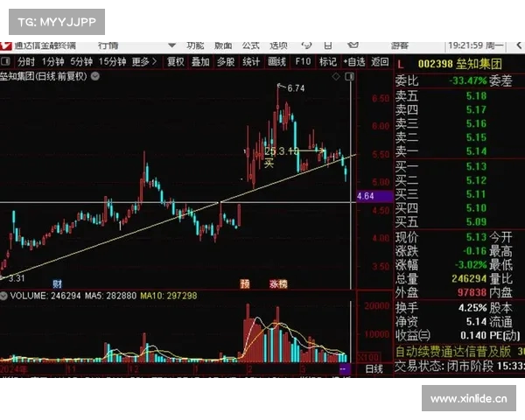The width and height of the screenshot is (525, 420).
Task: Open the 公式 menu
Action: click(251, 45)
